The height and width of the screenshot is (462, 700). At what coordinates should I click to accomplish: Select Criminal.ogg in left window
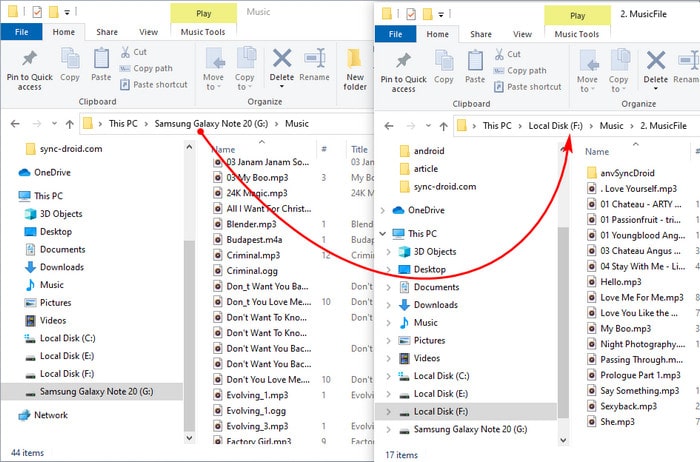click(252, 271)
